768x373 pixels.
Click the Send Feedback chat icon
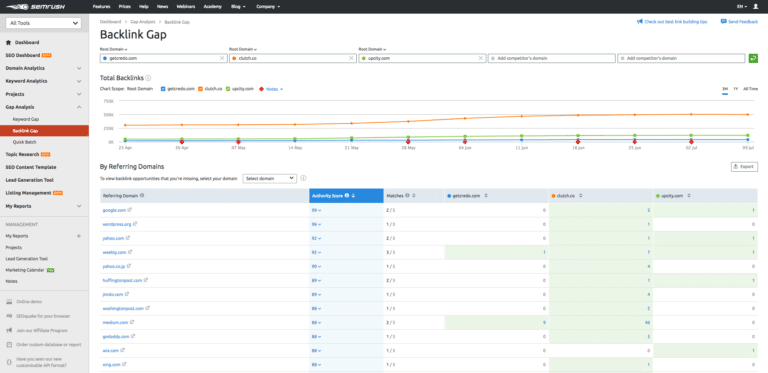coord(724,22)
